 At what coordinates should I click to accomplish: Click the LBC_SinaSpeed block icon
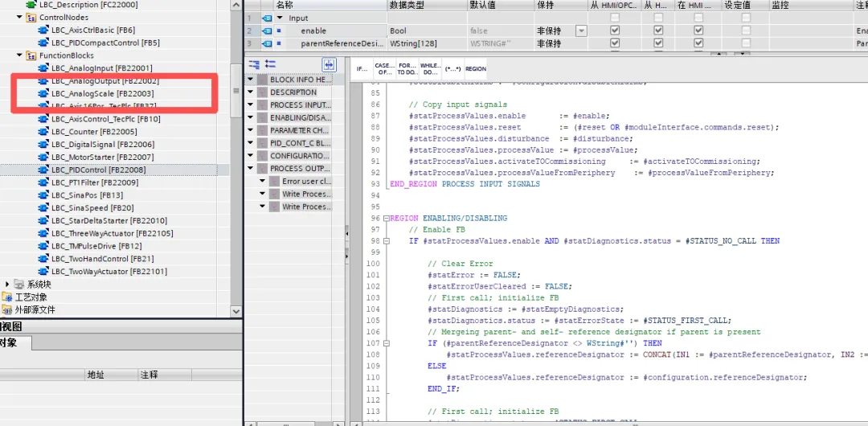pyautogui.click(x=43, y=208)
